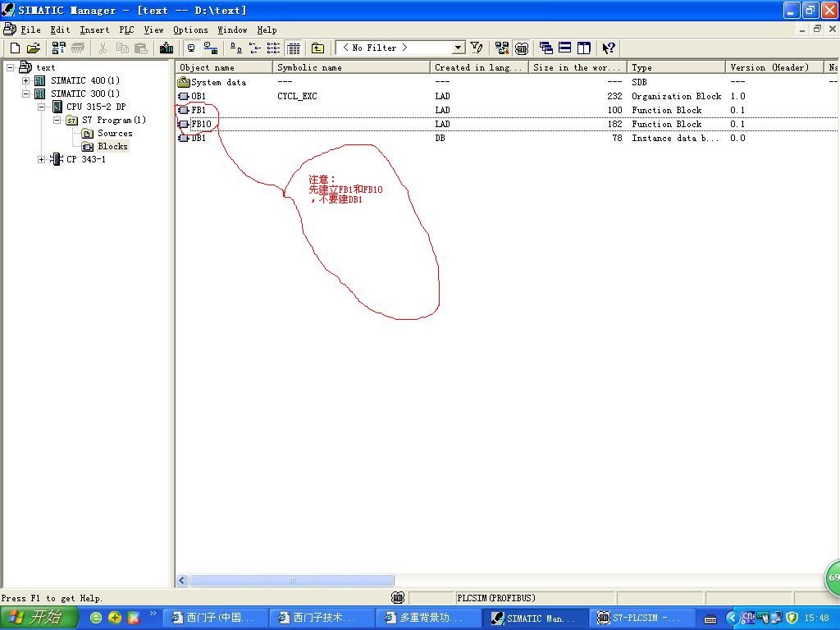
Task: Click the Up One Level folder icon
Action: click(x=317, y=48)
